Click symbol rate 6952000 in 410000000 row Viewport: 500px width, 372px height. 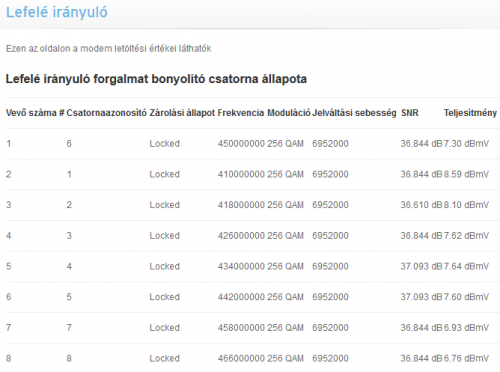pos(330,174)
